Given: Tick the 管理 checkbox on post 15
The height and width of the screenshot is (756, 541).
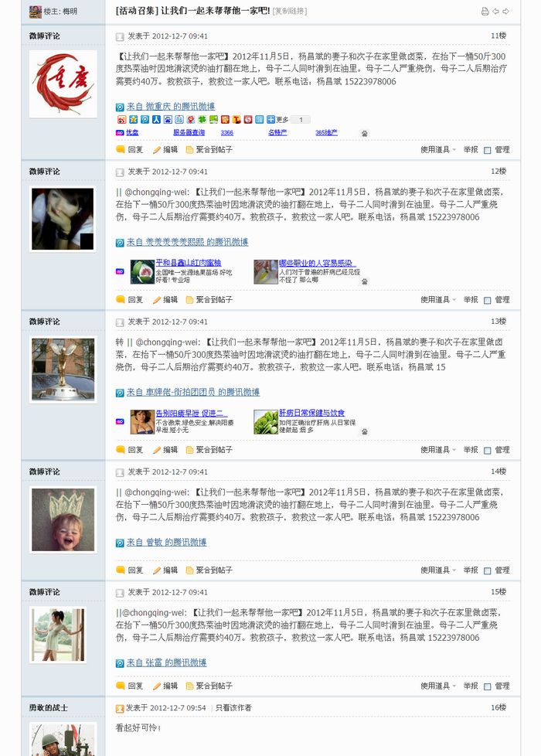Looking at the screenshot, I should [488, 686].
